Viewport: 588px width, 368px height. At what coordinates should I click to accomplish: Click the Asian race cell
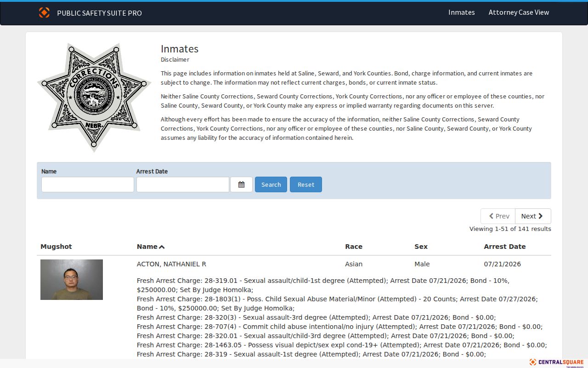click(x=354, y=264)
